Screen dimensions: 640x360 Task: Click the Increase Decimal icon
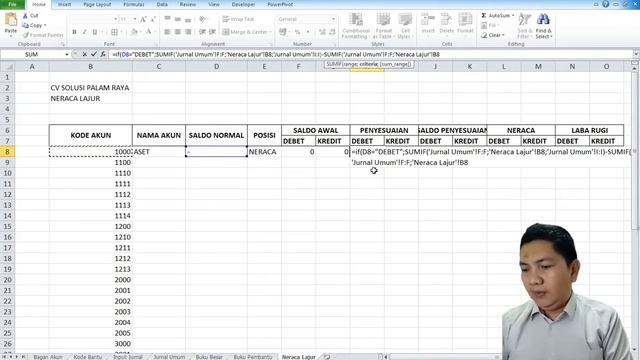point(322,32)
